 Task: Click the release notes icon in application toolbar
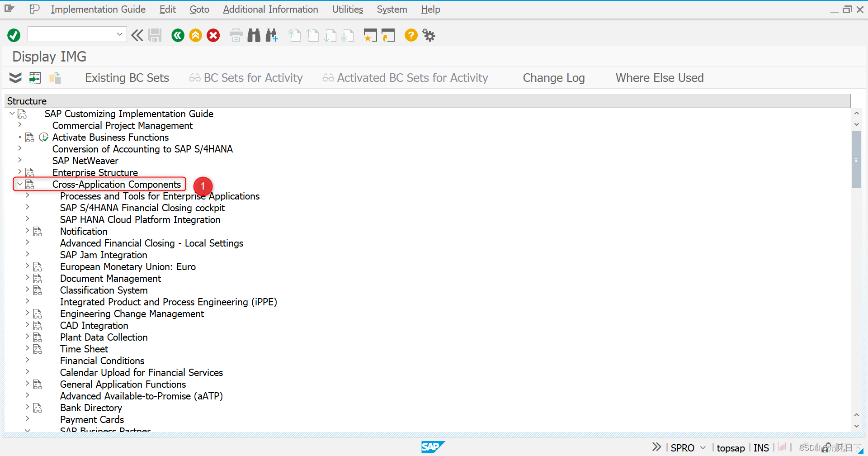tap(55, 78)
